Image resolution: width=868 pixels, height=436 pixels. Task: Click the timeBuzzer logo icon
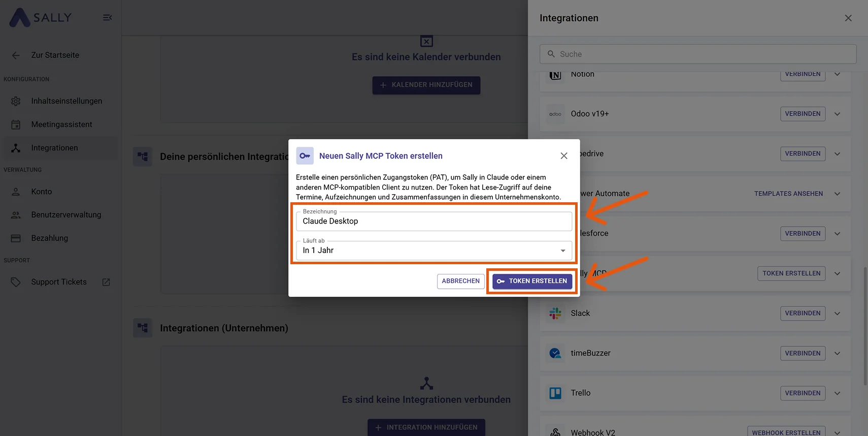point(555,353)
